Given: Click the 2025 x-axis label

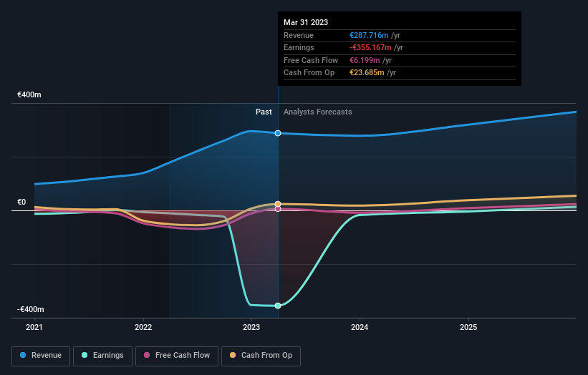Looking at the screenshot, I should click(x=468, y=328).
